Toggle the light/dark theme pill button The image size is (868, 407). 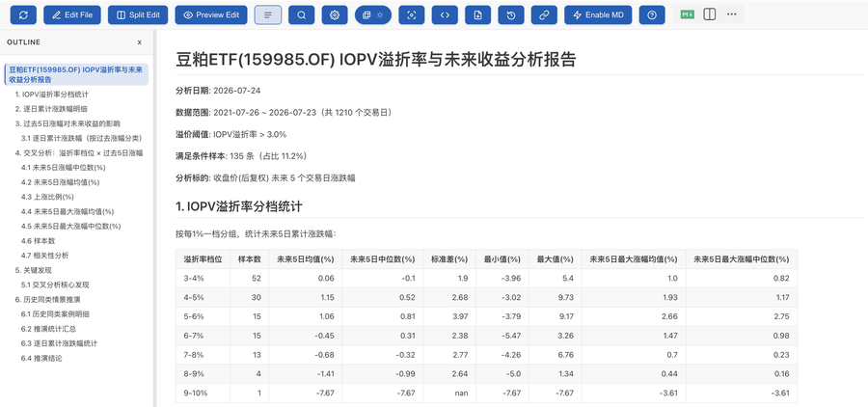pyautogui.click(x=373, y=15)
